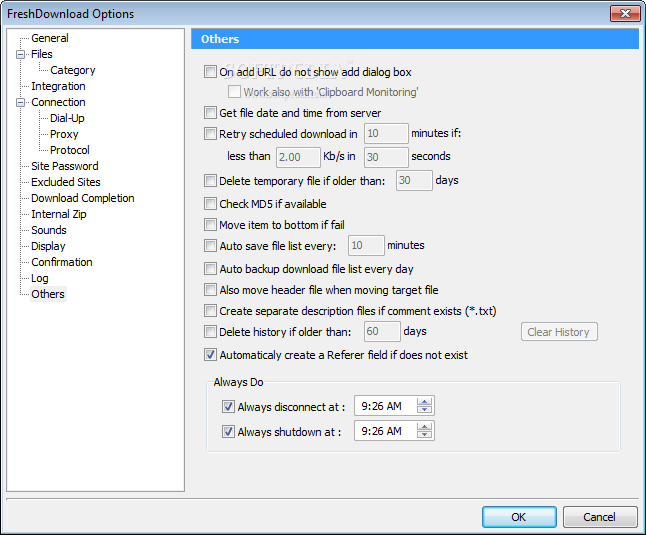Select Internal Zip options
Screen dimensions: 646x535
click(x=59, y=215)
